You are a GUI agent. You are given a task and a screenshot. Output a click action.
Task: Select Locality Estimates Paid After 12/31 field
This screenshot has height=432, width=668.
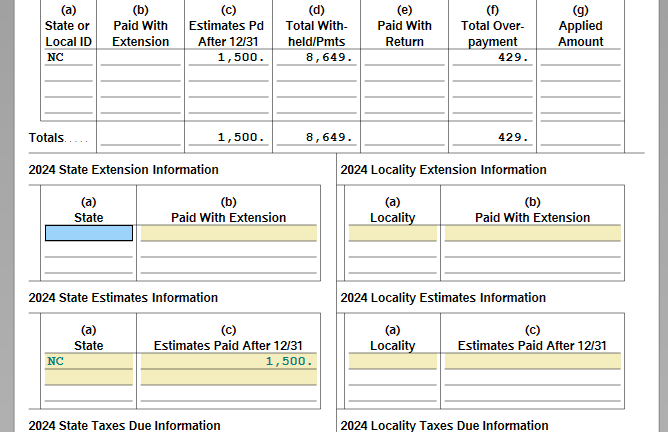click(x=532, y=361)
